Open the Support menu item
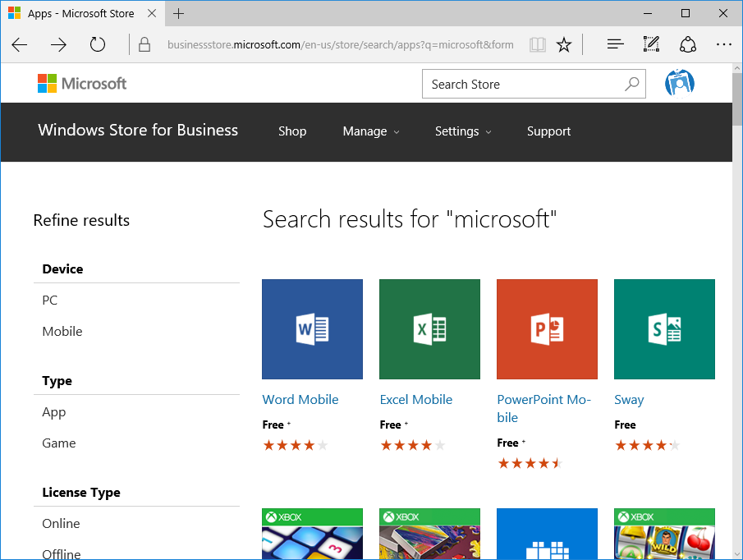 tap(548, 131)
